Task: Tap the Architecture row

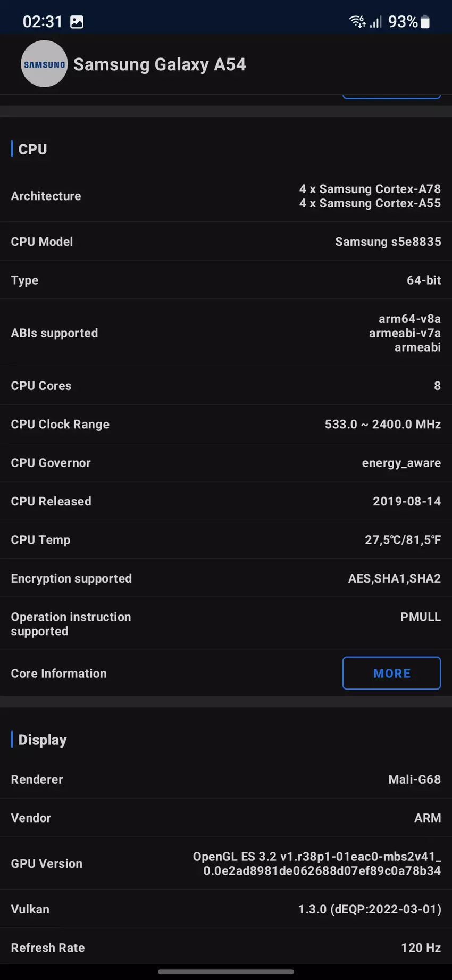Action: (226, 196)
